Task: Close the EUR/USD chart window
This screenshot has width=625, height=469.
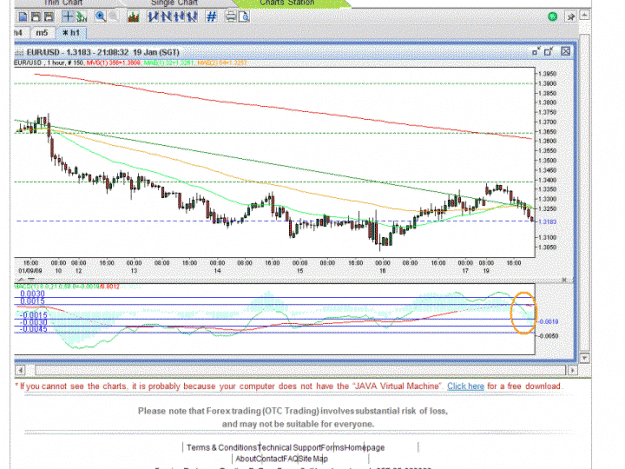Action: [566, 51]
